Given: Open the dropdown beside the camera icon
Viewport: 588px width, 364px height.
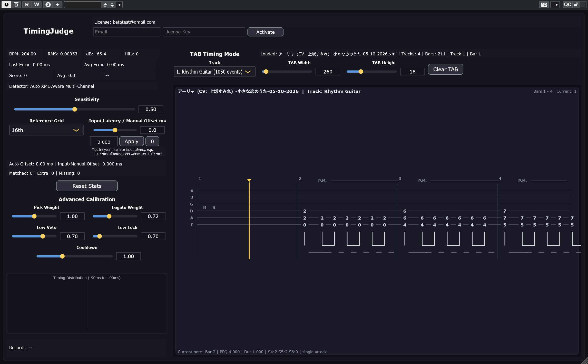Looking at the screenshot, I should pos(555,5).
